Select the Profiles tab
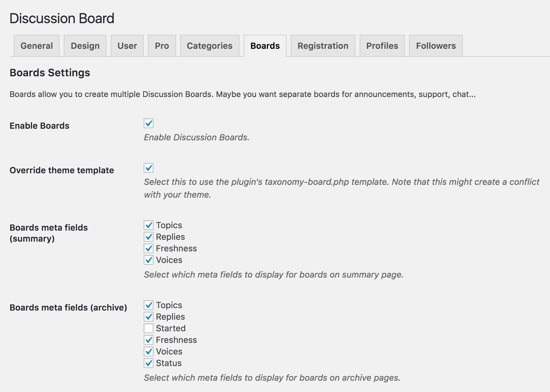The width and height of the screenshot is (550, 392). 382,45
